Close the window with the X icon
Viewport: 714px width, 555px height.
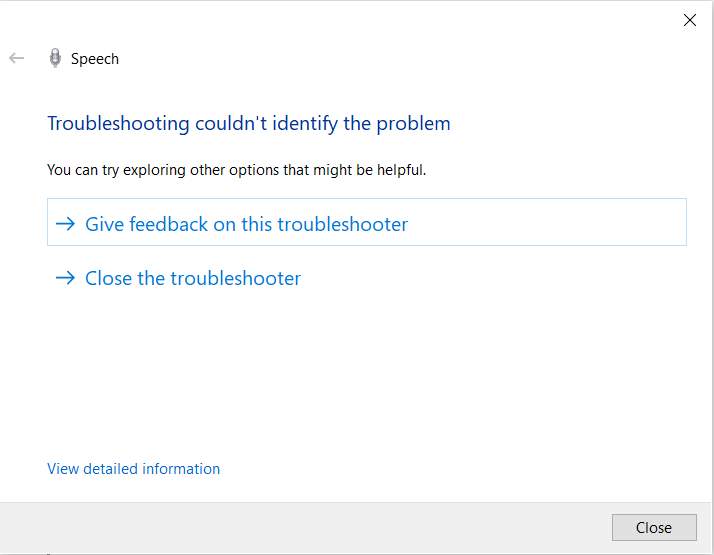point(689,20)
